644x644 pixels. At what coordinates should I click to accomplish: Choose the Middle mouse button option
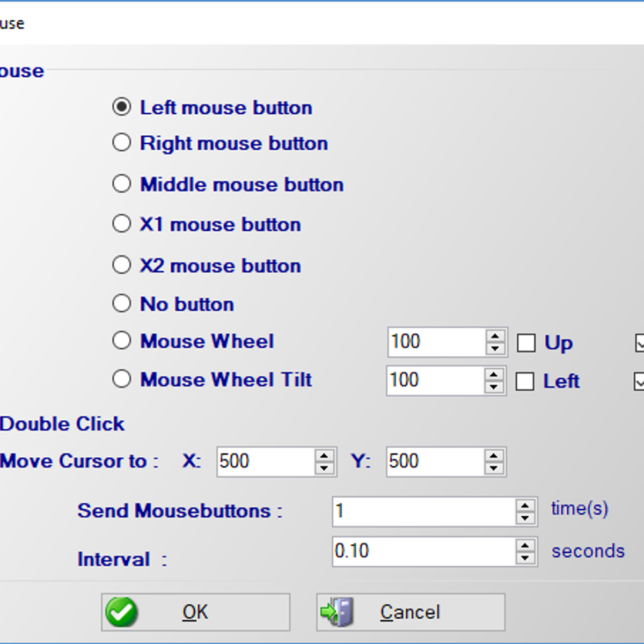pos(122,183)
